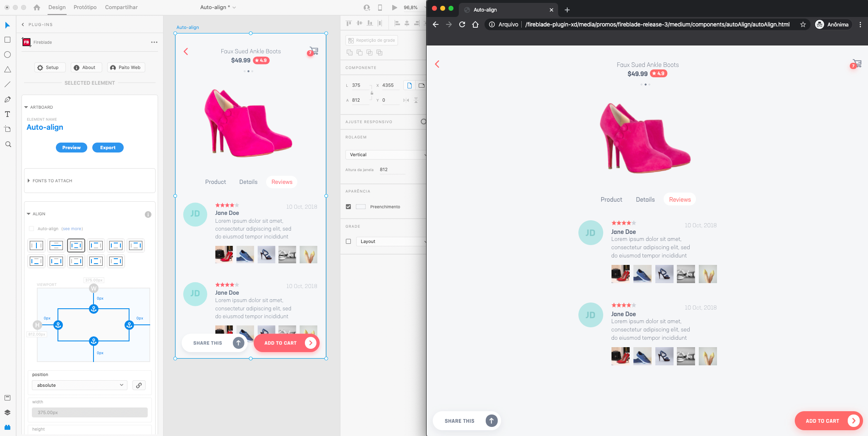Select the Text tool
This screenshot has height=436, width=868.
7,114
